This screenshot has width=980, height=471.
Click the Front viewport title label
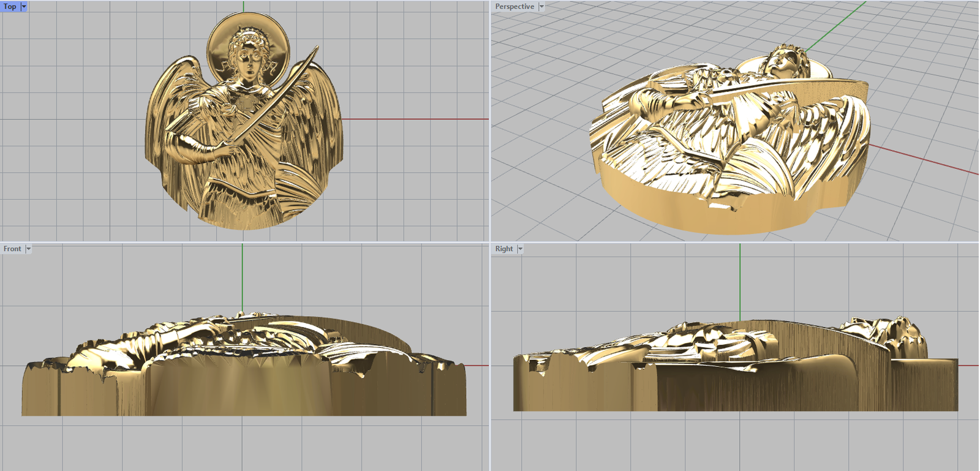pos(12,249)
